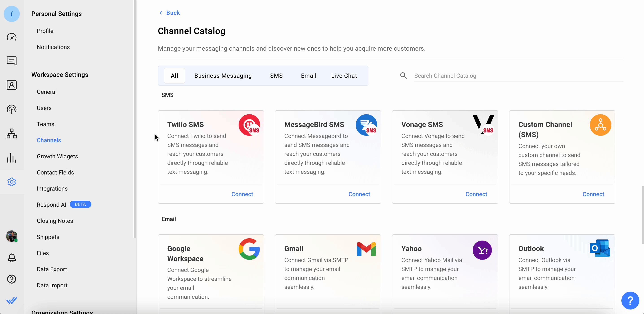This screenshot has height=314, width=644.
Task: Click the notifications bell icon
Action: coord(11,257)
